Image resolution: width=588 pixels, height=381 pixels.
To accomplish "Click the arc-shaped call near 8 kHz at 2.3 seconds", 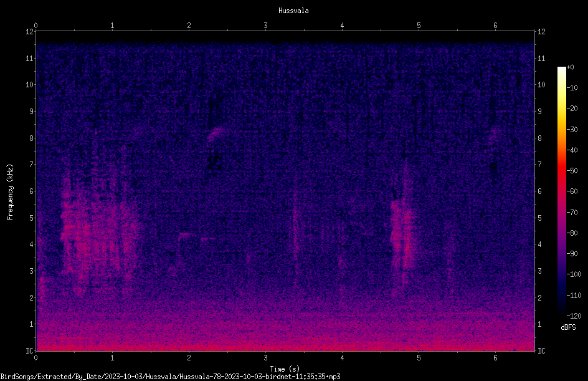I will pos(216,133).
